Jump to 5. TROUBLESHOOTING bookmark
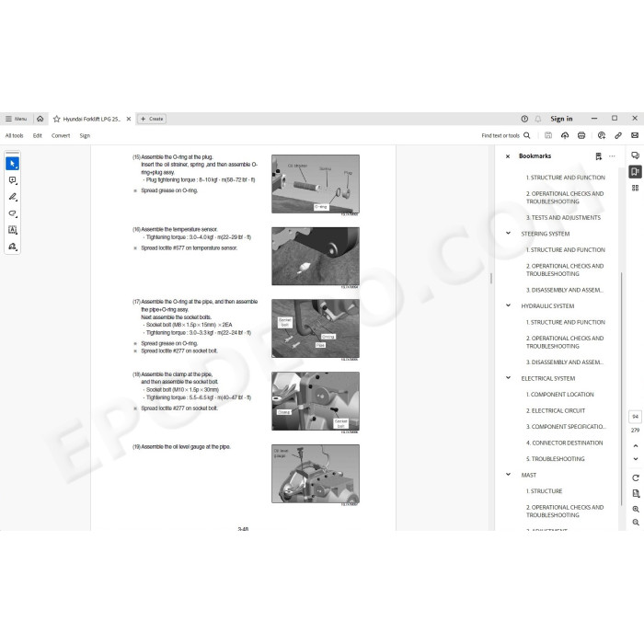This screenshot has width=644, height=644. point(556,459)
